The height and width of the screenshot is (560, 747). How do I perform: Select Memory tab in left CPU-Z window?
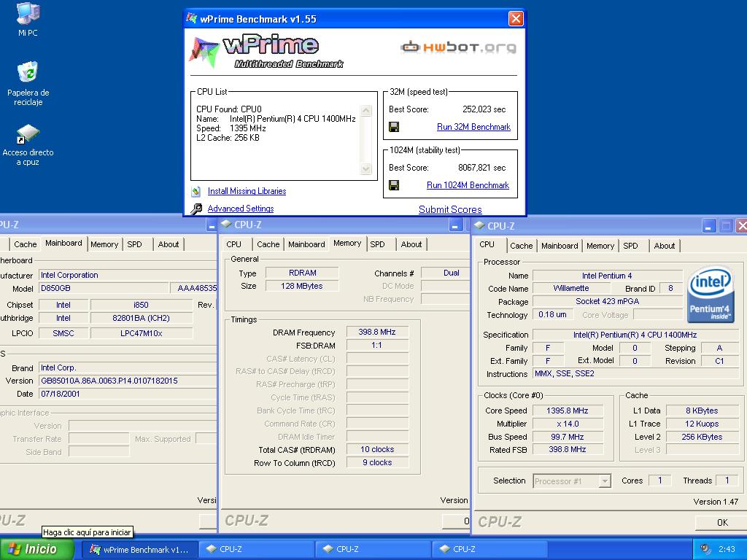pyautogui.click(x=104, y=244)
